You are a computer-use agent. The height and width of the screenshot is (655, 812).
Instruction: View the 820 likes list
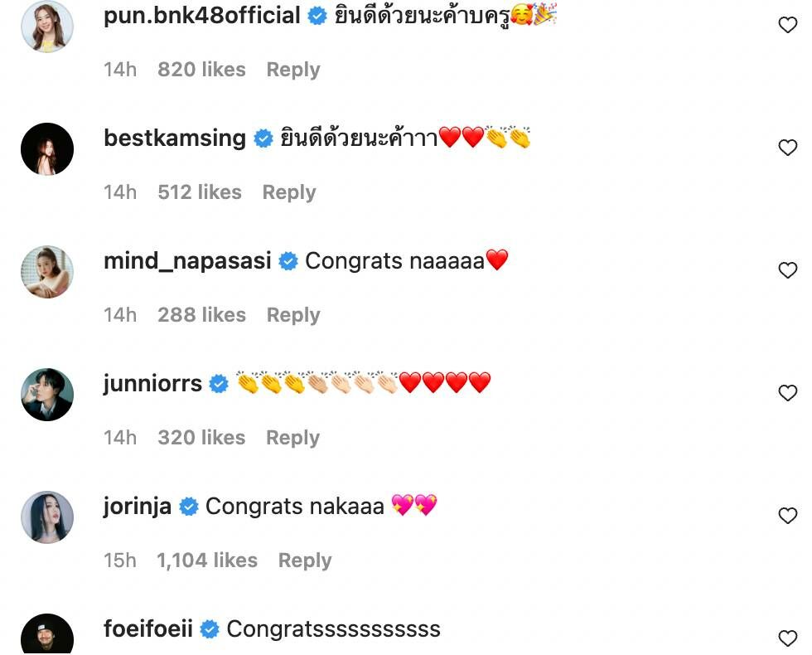coord(201,70)
